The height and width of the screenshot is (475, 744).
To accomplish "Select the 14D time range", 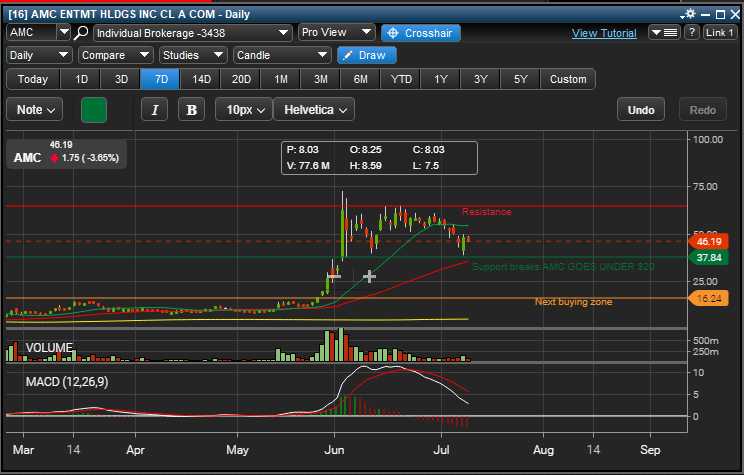I will [x=201, y=79].
